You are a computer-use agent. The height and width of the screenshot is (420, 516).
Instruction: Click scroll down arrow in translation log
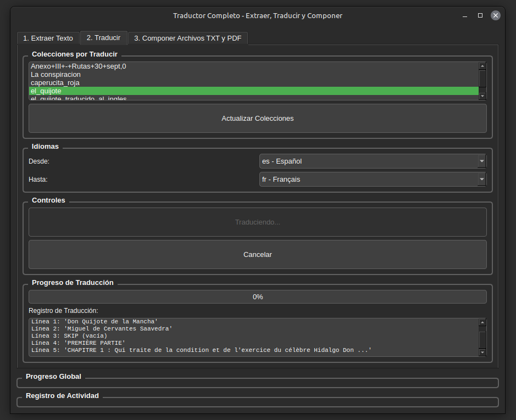(482, 352)
